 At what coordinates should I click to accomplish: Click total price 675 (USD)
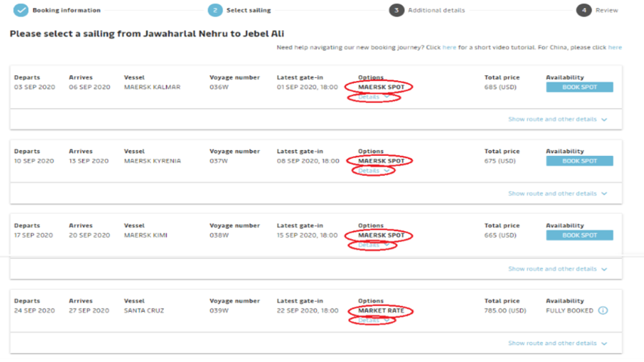[500, 161]
